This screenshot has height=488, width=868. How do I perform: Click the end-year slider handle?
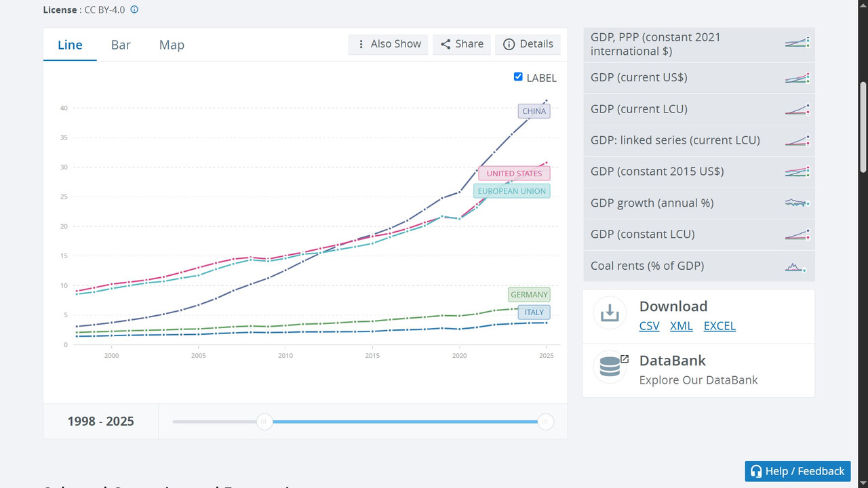(545, 422)
